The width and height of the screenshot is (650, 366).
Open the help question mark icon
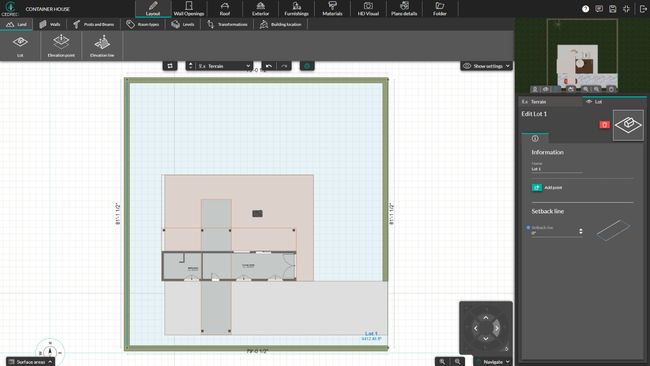click(x=585, y=9)
